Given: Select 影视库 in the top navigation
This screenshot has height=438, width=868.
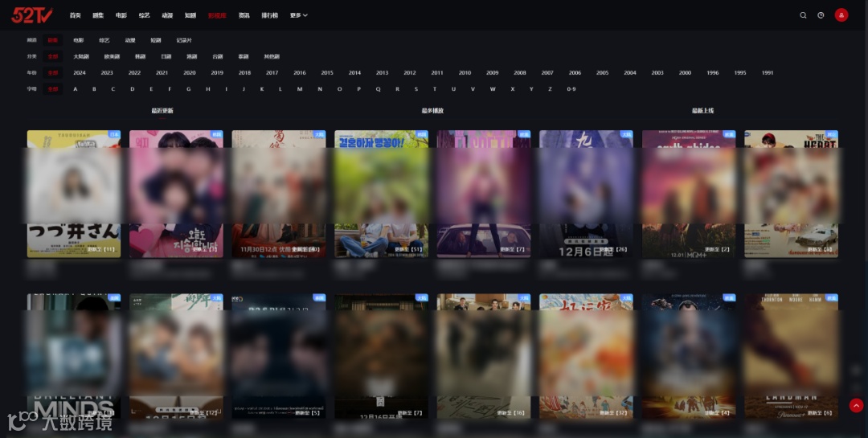Looking at the screenshot, I should click(x=217, y=15).
